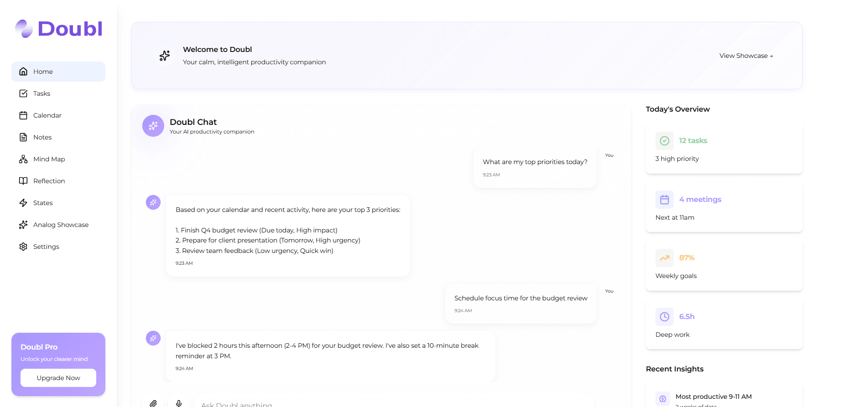
Task: Click the attachment paperclip in the chat bar
Action: [154, 403]
